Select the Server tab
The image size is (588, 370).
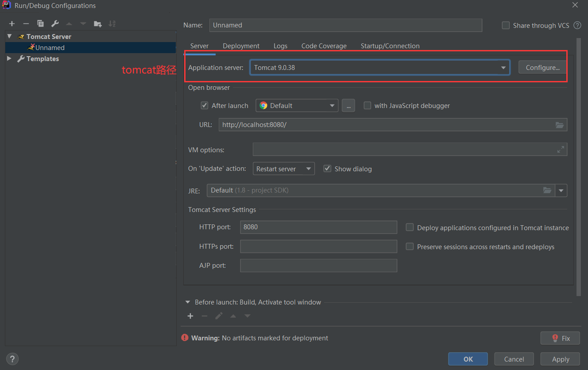[199, 46]
